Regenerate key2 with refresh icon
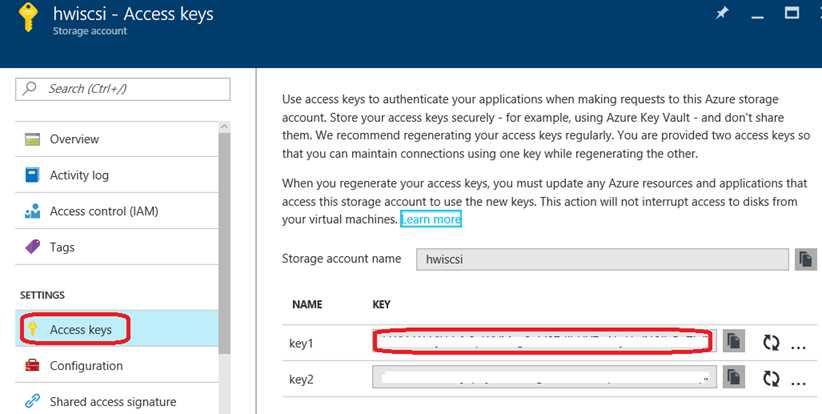Viewport: 822px width, 414px height. point(771,378)
